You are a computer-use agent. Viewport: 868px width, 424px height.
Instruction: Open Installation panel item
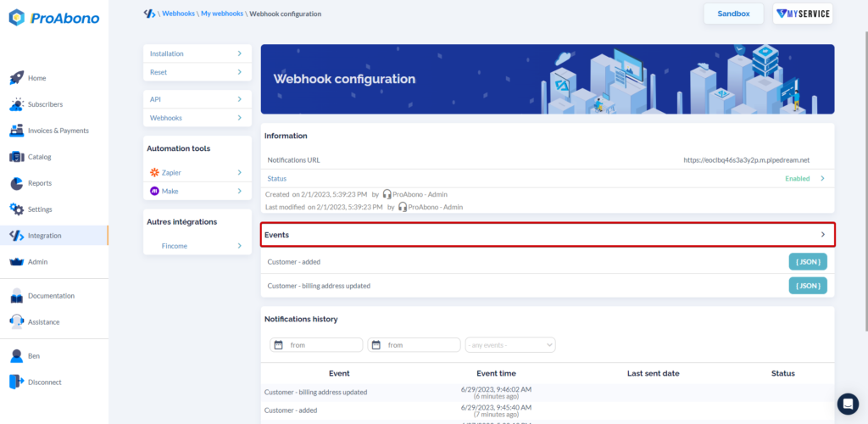(x=198, y=53)
